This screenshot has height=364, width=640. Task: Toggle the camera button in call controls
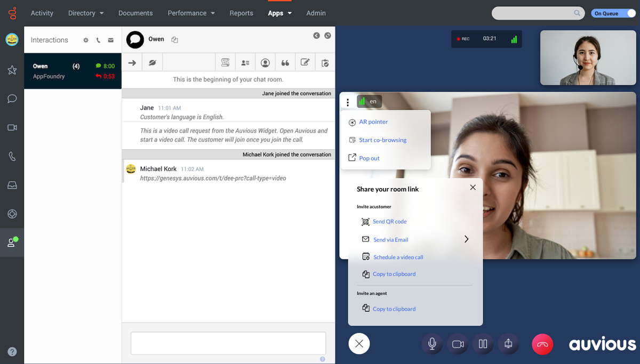(x=458, y=344)
